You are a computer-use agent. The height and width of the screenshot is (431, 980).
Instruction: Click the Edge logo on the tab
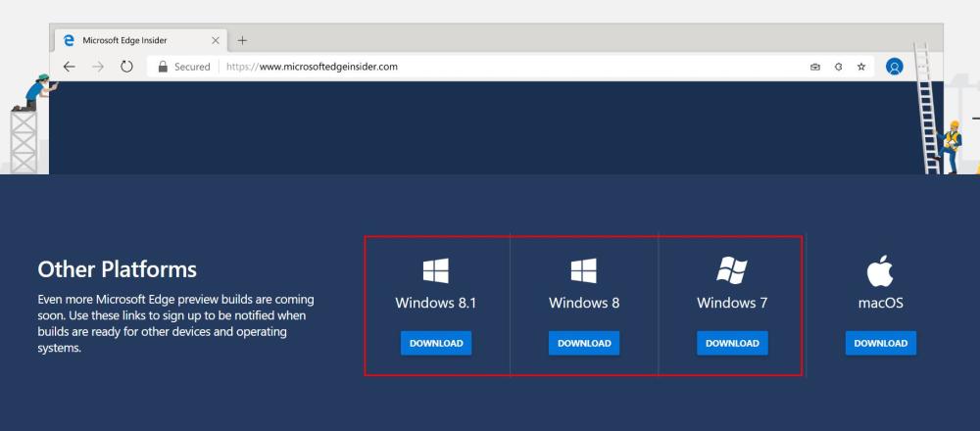pos(70,40)
